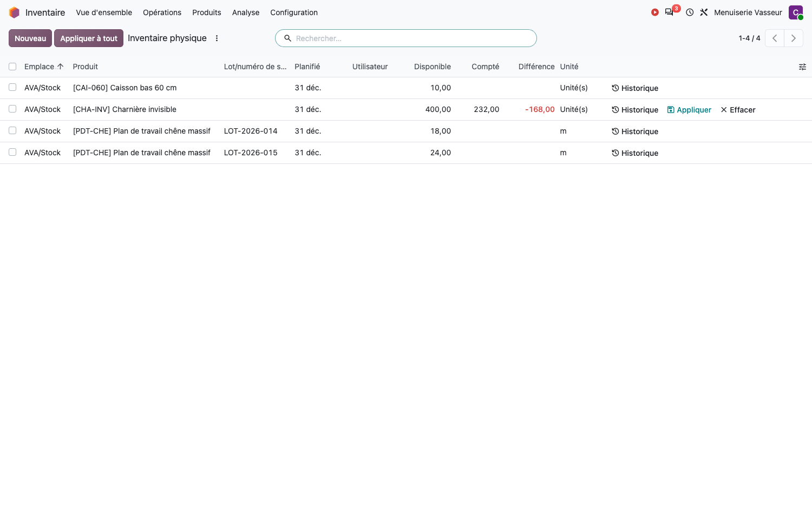812x514 pixels.
Task: Open the Menuiserie Vasseur company switcher
Action: (748, 12)
